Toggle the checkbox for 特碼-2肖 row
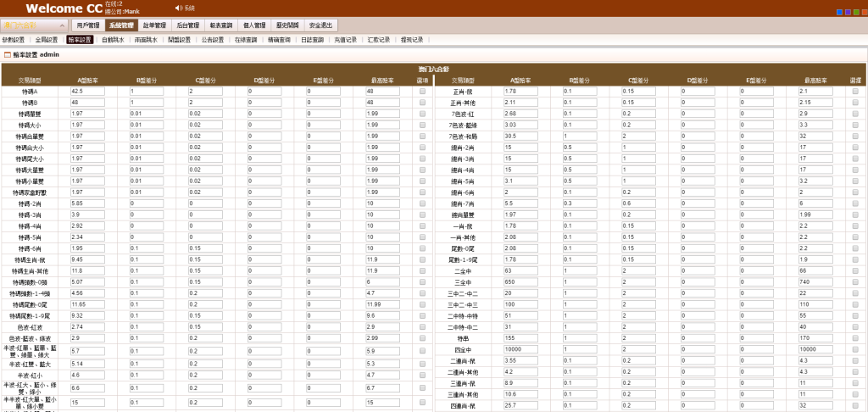This screenshot has height=412, width=868. point(422,203)
